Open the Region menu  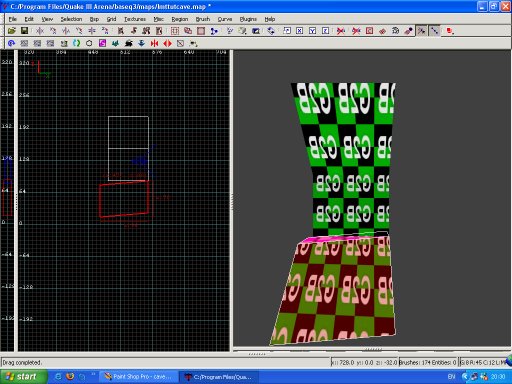(x=180, y=19)
